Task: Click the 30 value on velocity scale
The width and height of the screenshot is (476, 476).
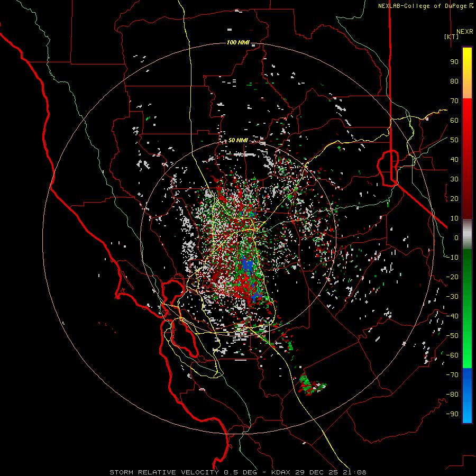Action: point(454,179)
